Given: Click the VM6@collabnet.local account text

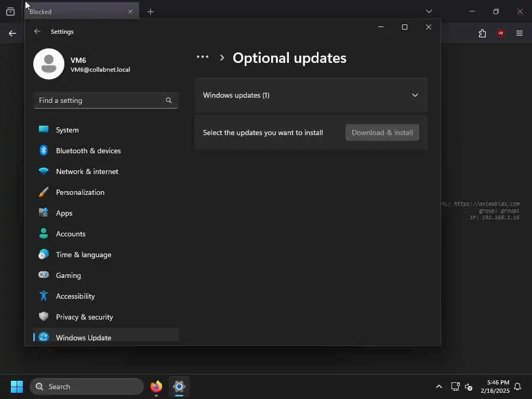Looking at the screenshot, I should 100,70.
